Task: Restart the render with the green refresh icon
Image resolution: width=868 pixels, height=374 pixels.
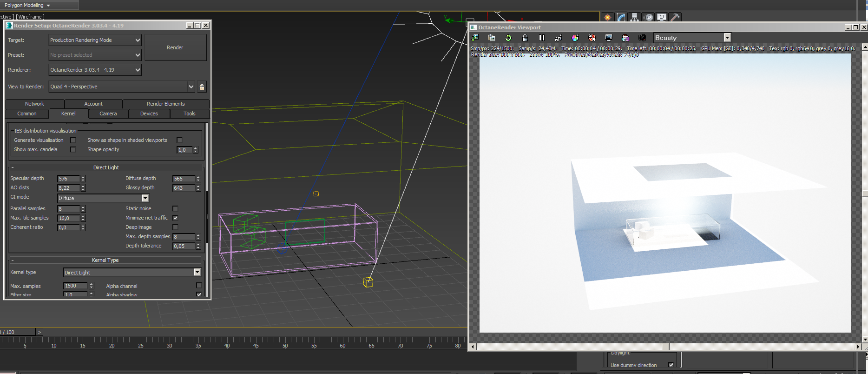Action: tap(508, 38)
